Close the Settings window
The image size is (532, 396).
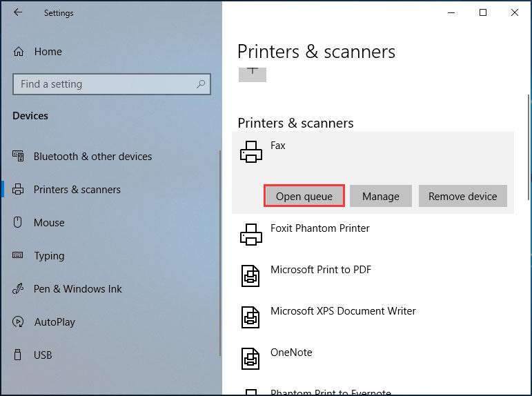[x=514, y=12]
